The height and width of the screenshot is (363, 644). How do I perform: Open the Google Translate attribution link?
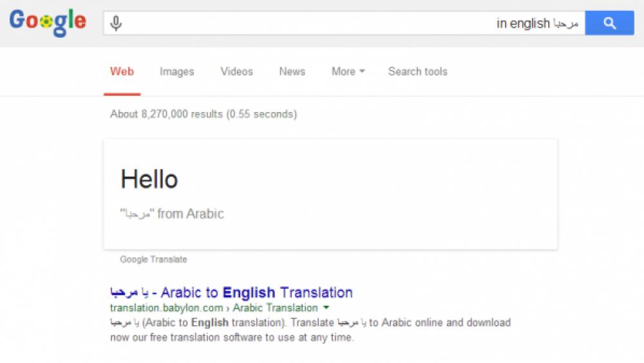click(153, 259)
